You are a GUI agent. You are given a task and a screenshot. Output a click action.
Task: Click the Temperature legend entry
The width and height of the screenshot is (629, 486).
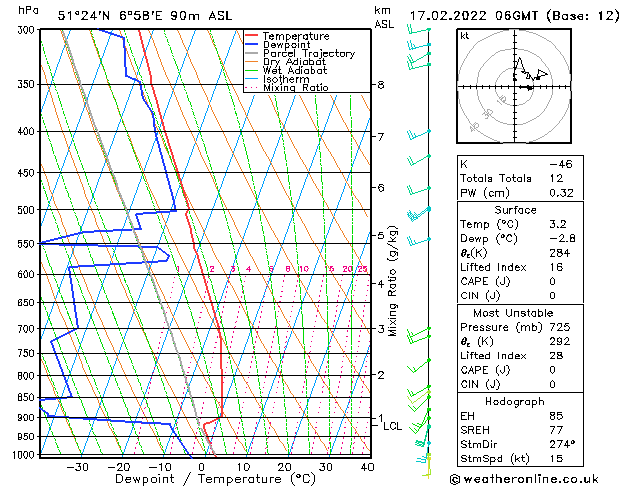tap(296, 36)
